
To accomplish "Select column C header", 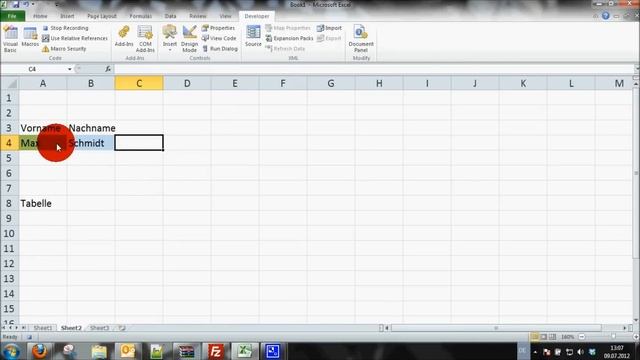I will point(139,84).
